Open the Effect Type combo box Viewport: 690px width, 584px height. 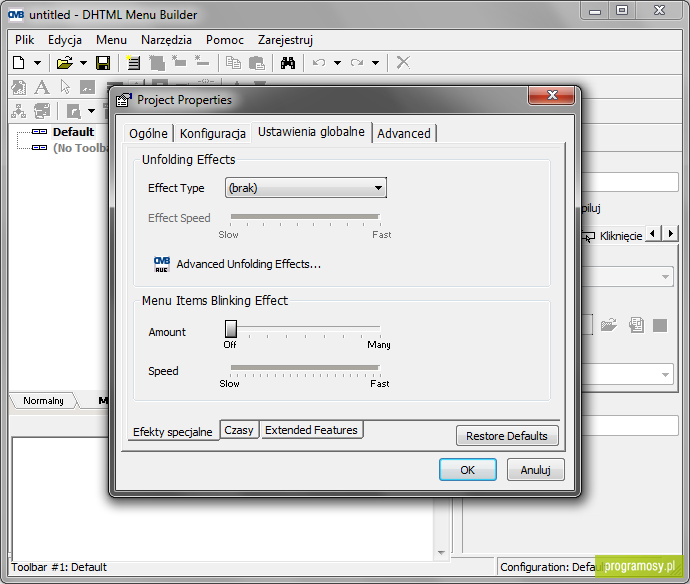tap(306, 188)
